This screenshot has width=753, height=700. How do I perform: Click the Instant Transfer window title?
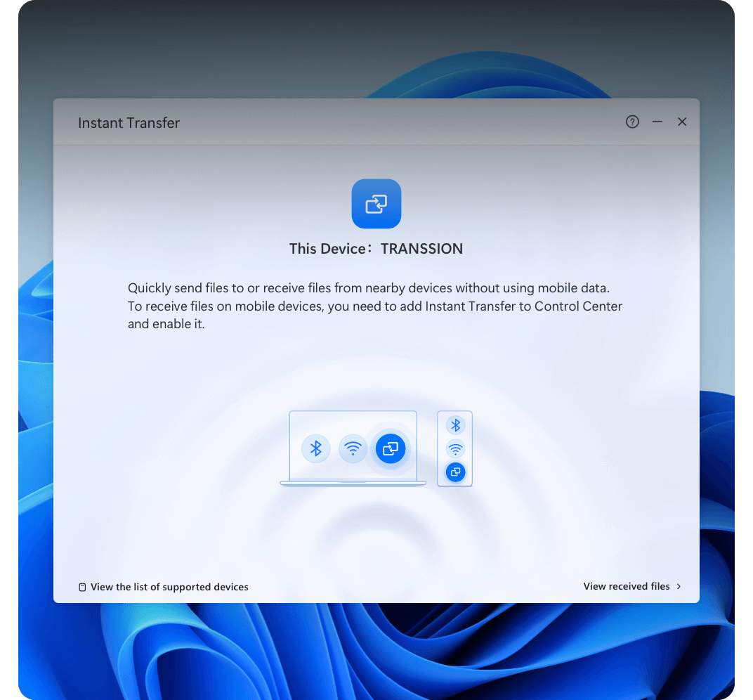pos(129,123)
